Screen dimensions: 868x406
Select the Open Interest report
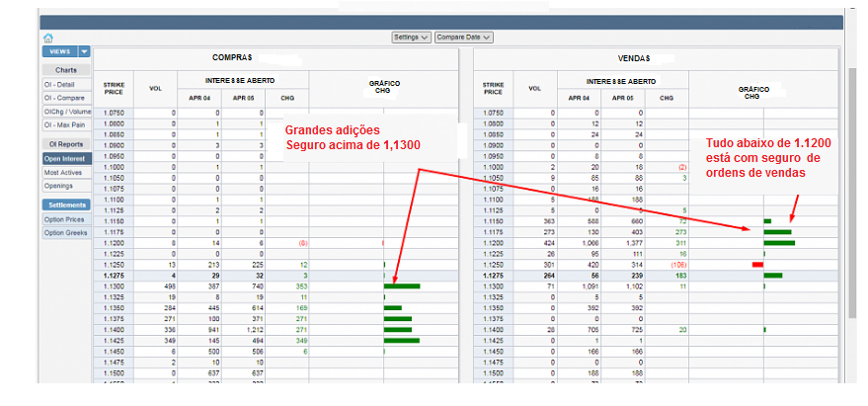pos(66,158)
